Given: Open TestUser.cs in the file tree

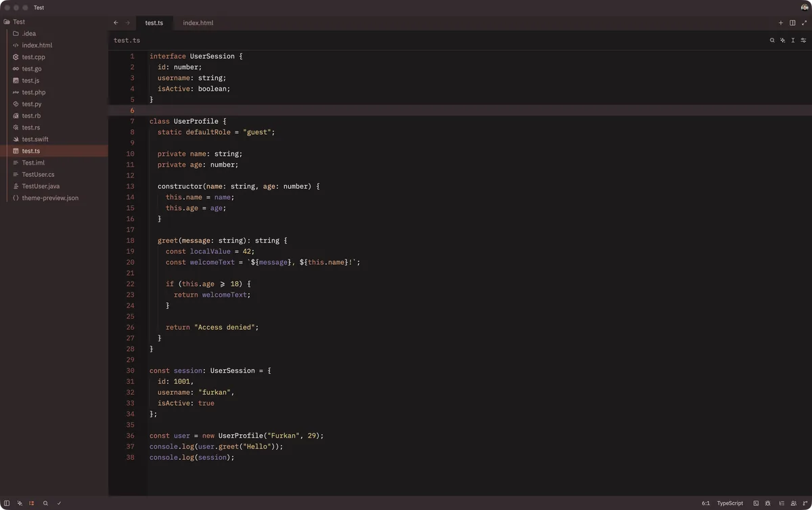Looking at the screenshot, I should click(54, 175).
